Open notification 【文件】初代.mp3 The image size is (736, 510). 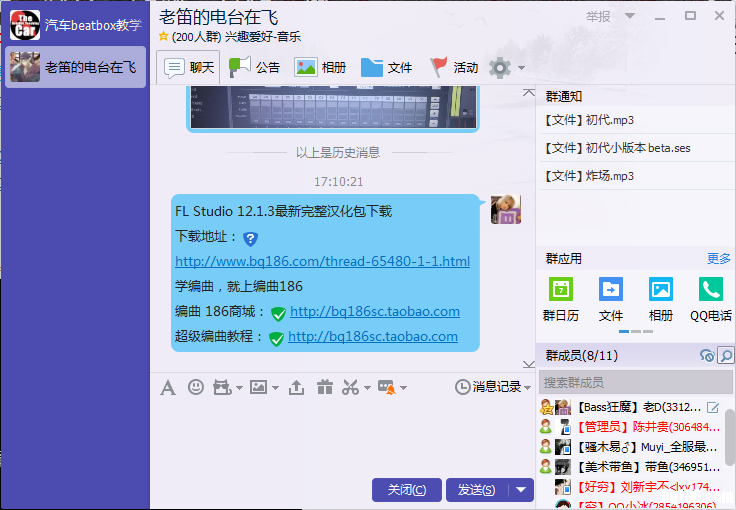pyautogui.click(x=637, y=120)
